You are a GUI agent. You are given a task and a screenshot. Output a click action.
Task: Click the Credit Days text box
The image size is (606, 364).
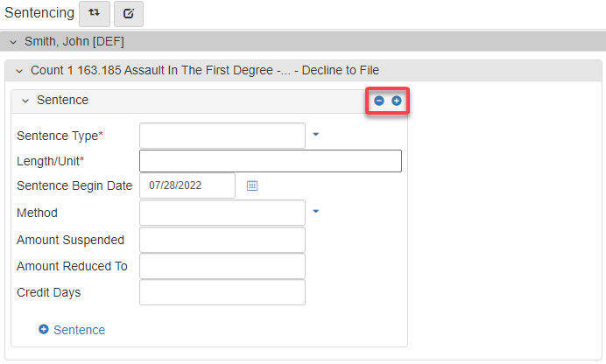point(222,292)
